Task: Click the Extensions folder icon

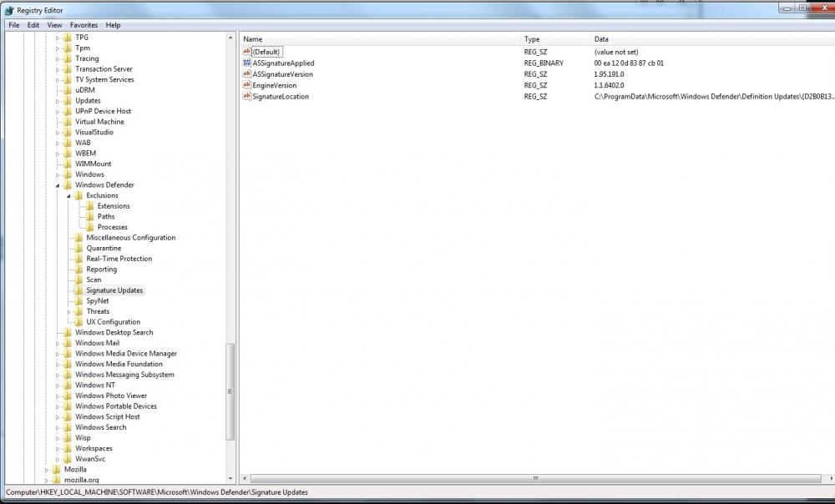Action: (x=89, y=206)
